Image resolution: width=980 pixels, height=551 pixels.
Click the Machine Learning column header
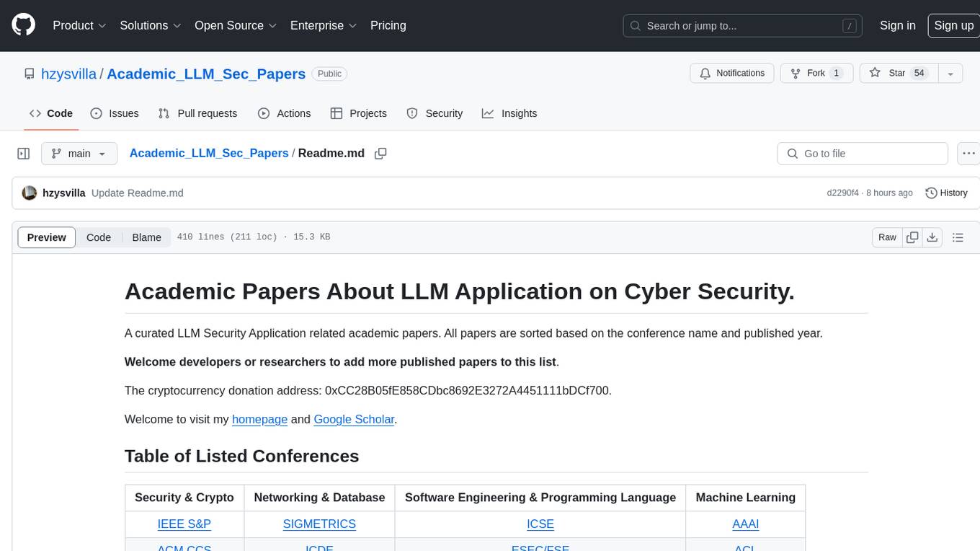pyautogui.click(x=746, y=498)
